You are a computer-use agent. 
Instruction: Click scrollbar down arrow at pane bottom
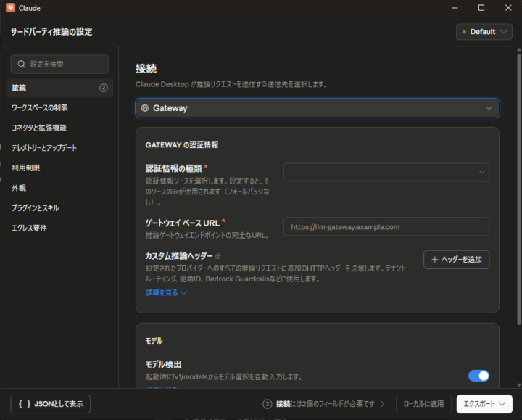coord(518,384)
